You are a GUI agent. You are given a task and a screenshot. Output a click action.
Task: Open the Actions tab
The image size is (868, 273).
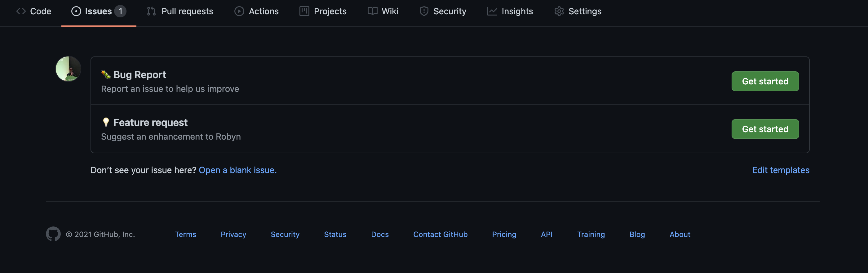[257, 11]
